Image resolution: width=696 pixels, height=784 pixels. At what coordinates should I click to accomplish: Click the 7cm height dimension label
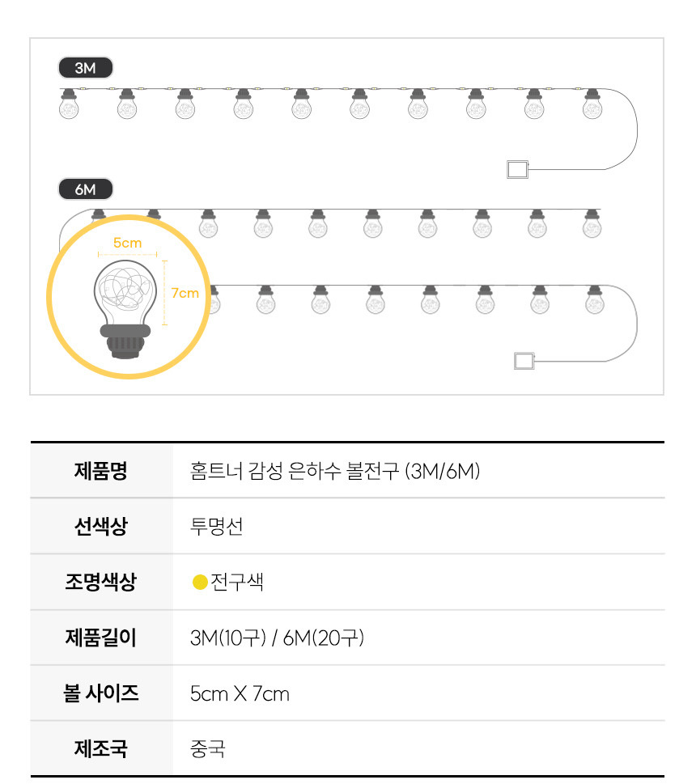coord(185,293)
